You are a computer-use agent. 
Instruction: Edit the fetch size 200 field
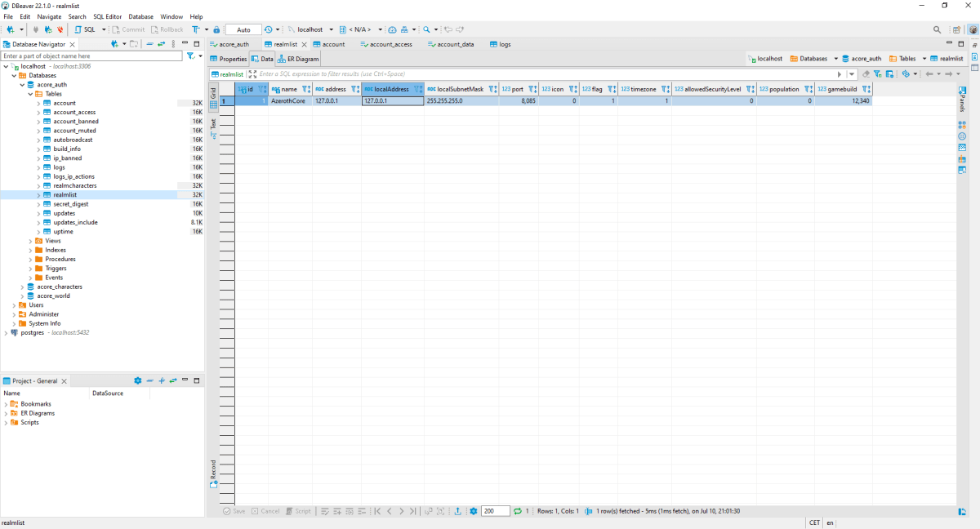(x=495, y=511)
